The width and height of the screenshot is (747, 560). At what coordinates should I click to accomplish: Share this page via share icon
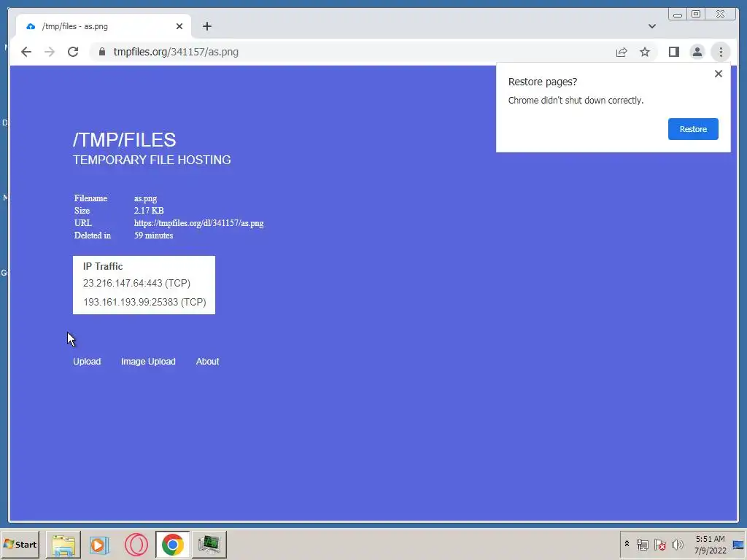pyautogui.click(x=622, y=52)
